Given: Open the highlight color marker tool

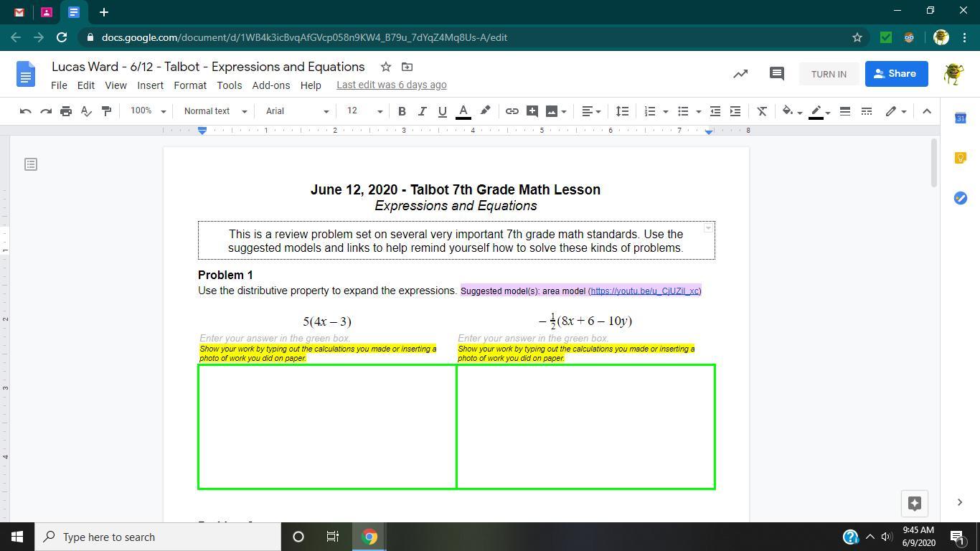Looking at the screenshot, I should click(485, 111).
